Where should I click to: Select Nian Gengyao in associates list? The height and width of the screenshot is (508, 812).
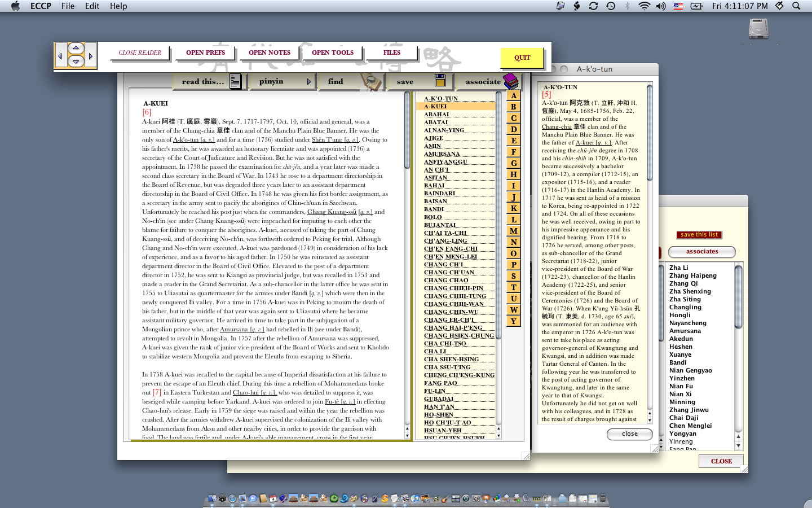[x=690, y=370]
